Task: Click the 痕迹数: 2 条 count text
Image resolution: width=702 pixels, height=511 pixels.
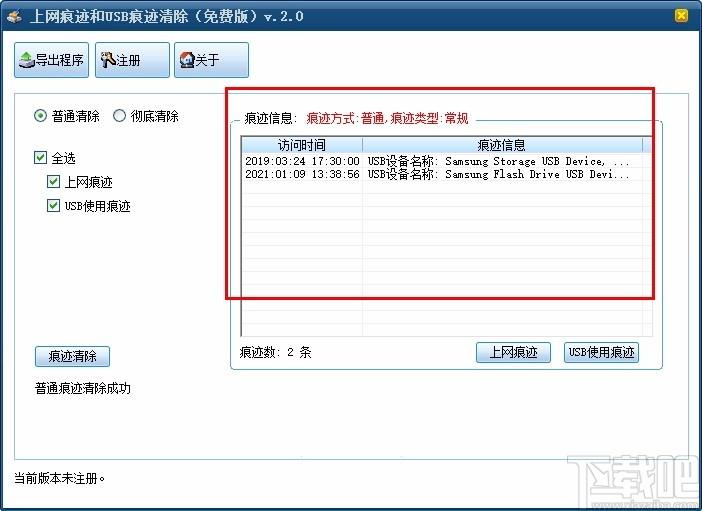Action: pyautogui.click(x=275, y=352)
